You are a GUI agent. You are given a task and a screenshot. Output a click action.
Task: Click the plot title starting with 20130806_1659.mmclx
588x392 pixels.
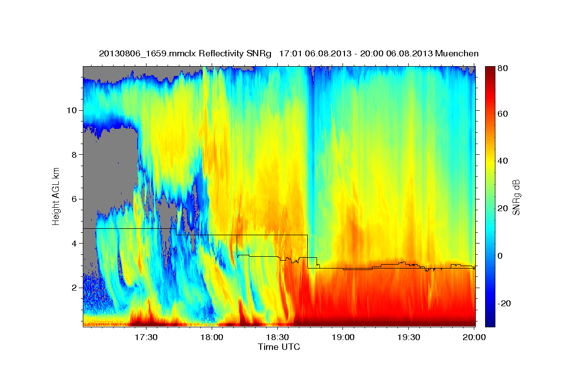pyautogui.click(x=289, y=53)
